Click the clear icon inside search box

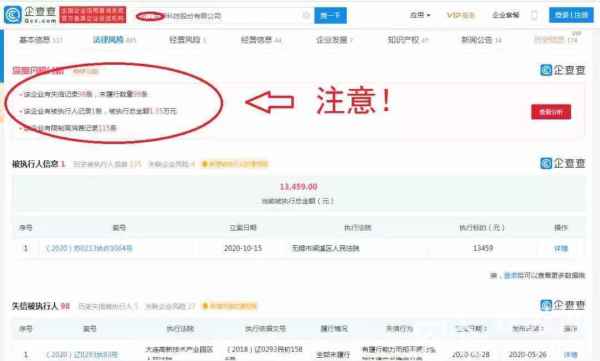306,15
